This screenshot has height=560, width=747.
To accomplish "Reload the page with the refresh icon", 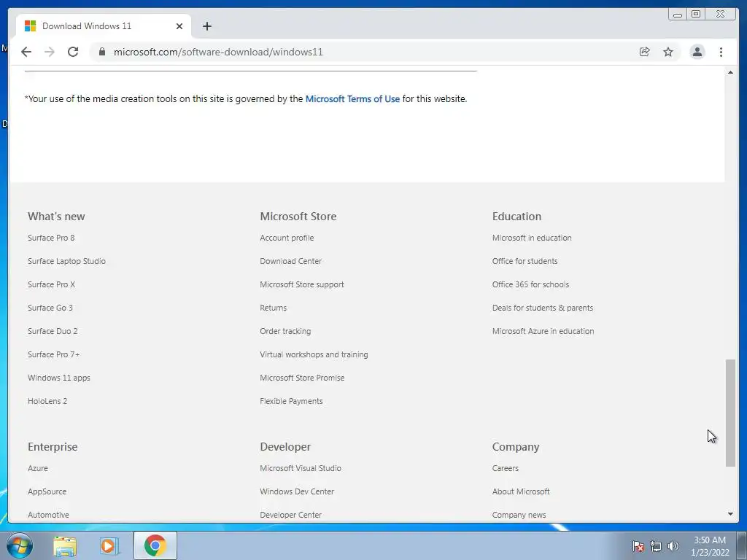I will (73, 52).
